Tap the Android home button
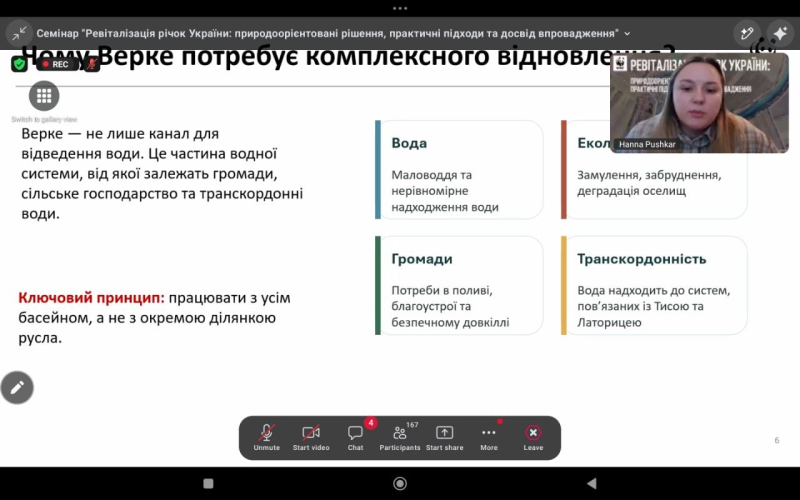800x500 pixels. click(x=400, y=483)
